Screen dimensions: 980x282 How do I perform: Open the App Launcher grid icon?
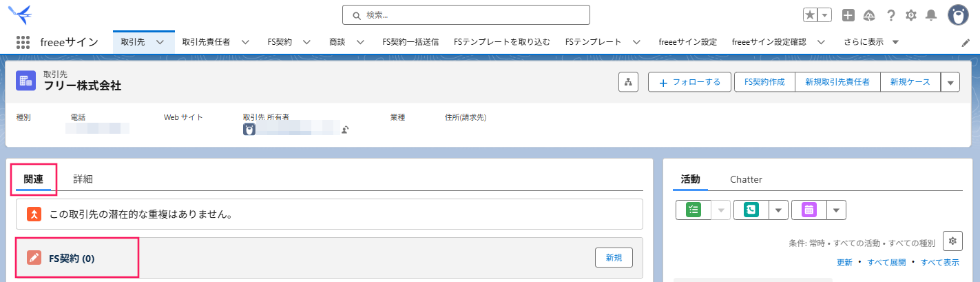click(23, 42)
